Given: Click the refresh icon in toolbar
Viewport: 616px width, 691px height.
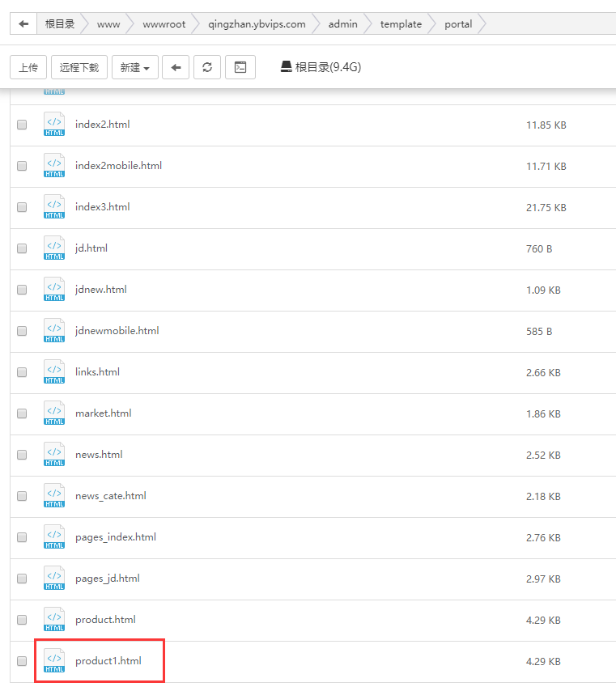Looking at the screenshot, I should pyautogui.click(x=207, y=67).
